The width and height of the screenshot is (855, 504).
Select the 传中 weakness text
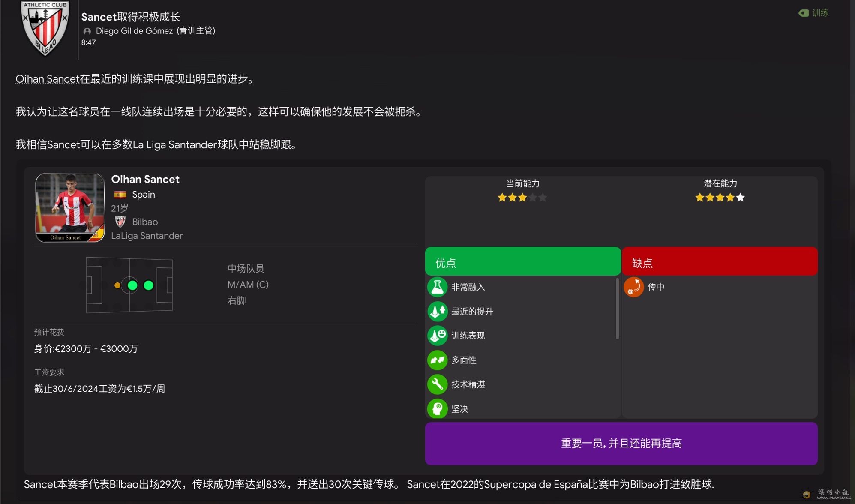656,287
